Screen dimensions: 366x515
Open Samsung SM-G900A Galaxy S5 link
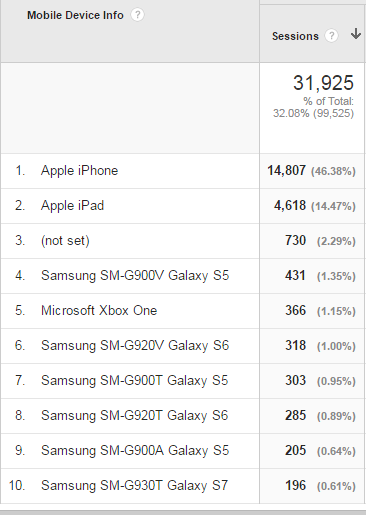click(135, 451)
